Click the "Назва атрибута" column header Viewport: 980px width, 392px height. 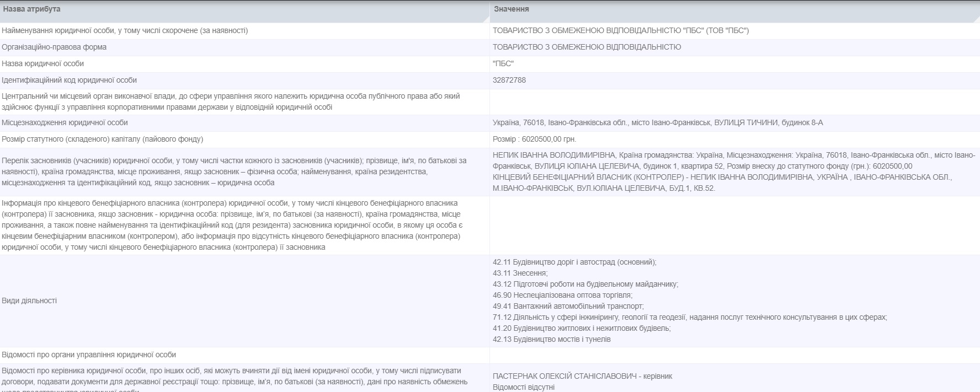click(x=31, y=9)
